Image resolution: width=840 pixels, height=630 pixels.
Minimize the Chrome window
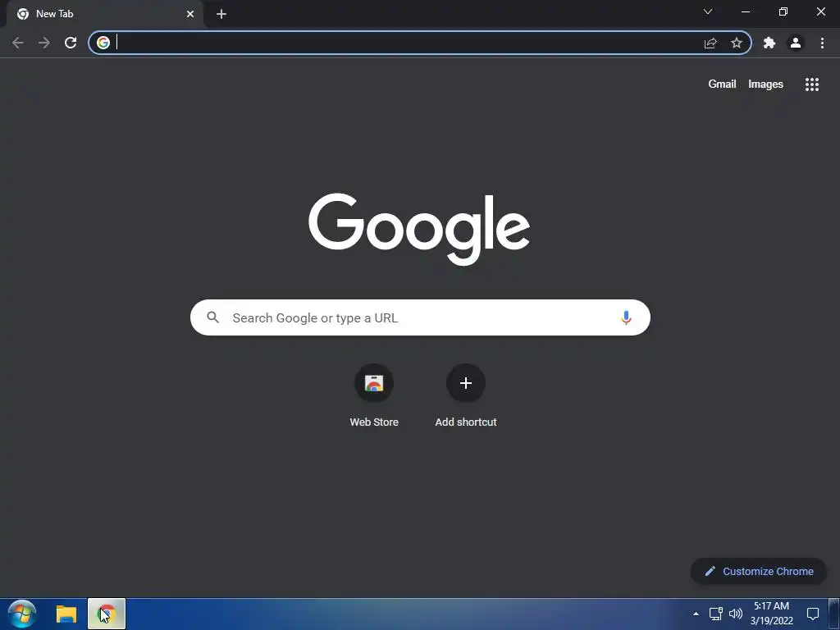click(x=745, y=11)
